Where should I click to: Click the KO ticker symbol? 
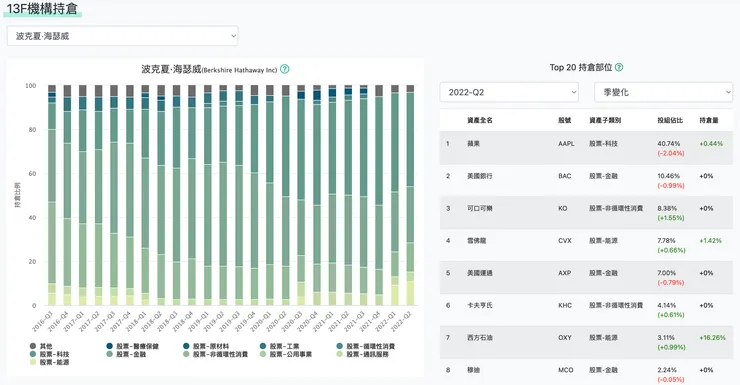point(563,208)
